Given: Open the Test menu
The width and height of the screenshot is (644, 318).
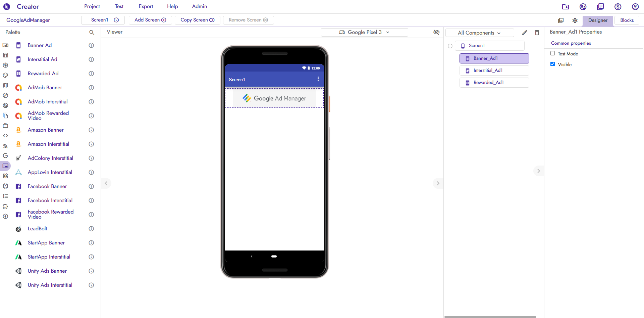Looking at the screenshot, I should coord(119,6).
